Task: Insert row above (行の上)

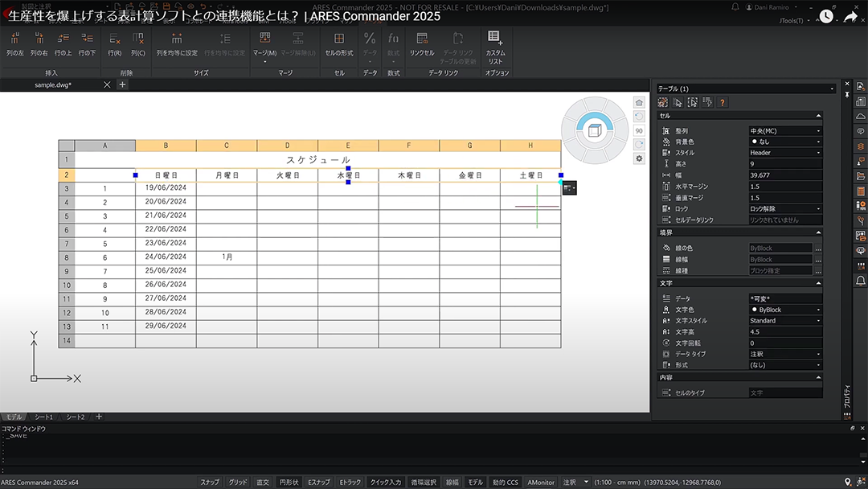Action: [x=63, y=44]
